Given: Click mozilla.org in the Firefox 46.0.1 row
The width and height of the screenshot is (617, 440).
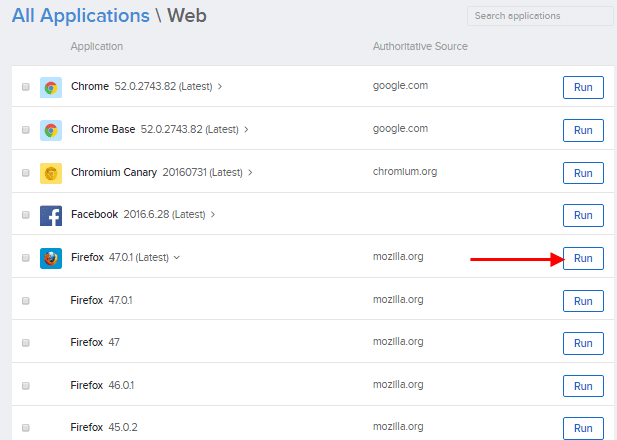Looking at the screenshot, I should click(x=398, y=384).
